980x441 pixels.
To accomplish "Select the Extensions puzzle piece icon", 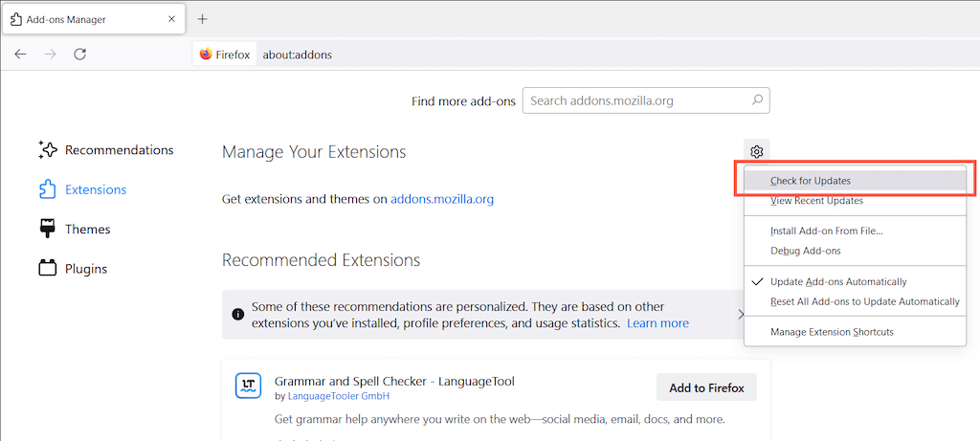I will tap(48, 189).
